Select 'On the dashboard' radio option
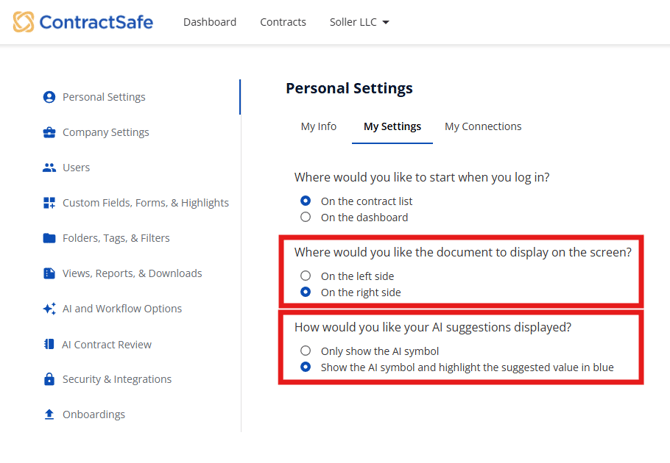The width and height of the screenshot is (670, 463). [x=306, y=217]
